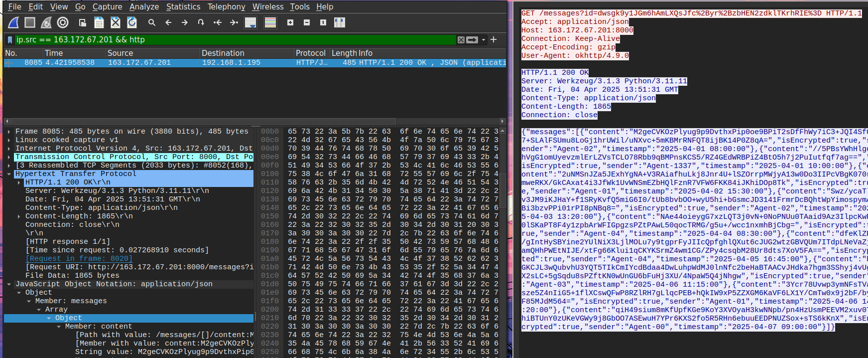The image size is (868, 358).
Task: Open the View menu
Action: pos(59,6)
